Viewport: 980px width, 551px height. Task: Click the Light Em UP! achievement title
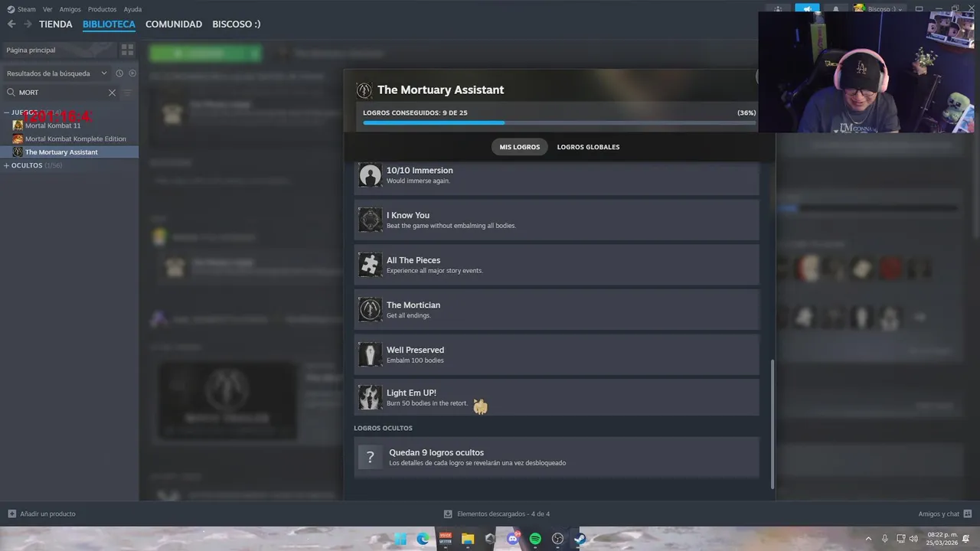pos(411,393)
